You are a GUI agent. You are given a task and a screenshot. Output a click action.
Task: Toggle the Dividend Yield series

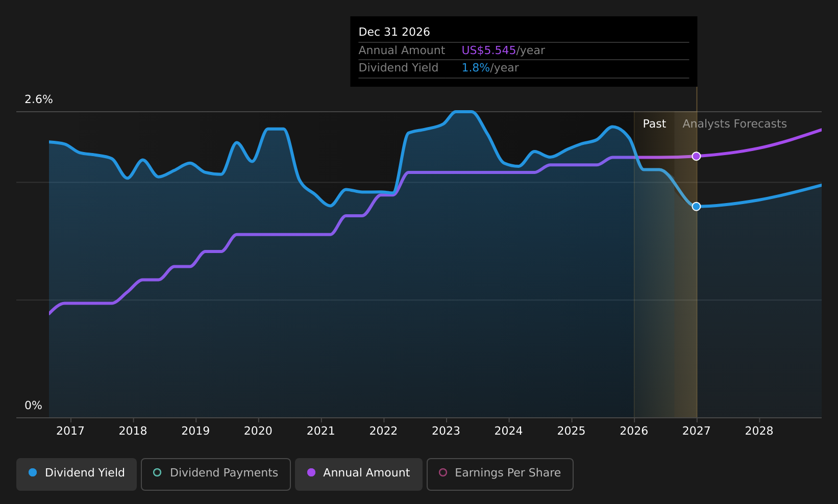click(77, 474)
